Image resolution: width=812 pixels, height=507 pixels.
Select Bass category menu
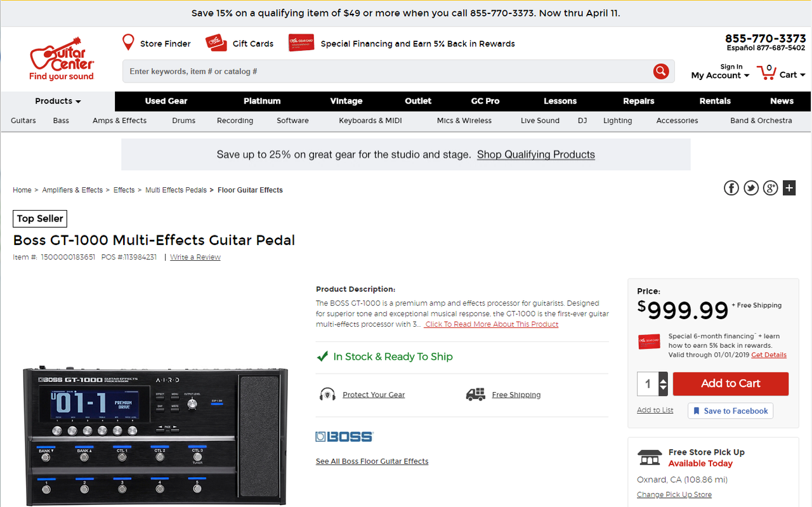point(61,121)
